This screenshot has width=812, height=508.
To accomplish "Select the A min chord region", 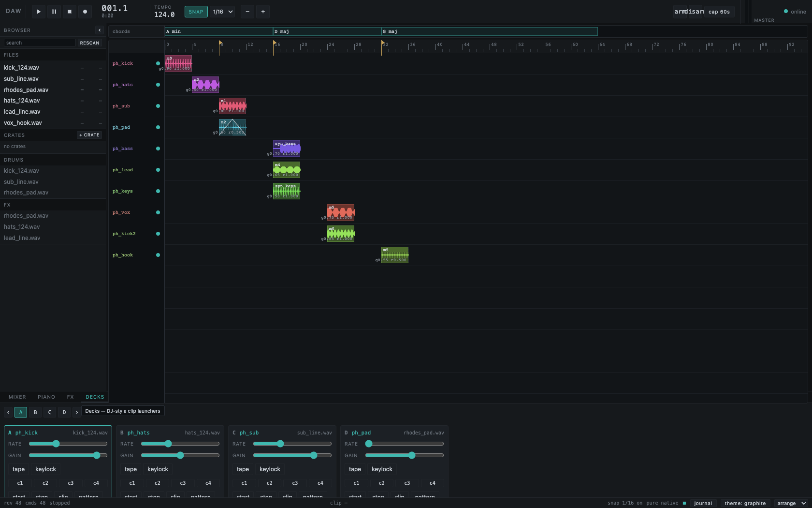I will click(x=219, y=31).
